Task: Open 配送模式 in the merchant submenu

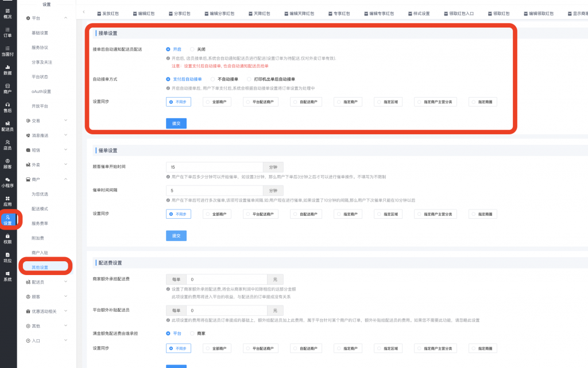Action: [x=40, y=208]
